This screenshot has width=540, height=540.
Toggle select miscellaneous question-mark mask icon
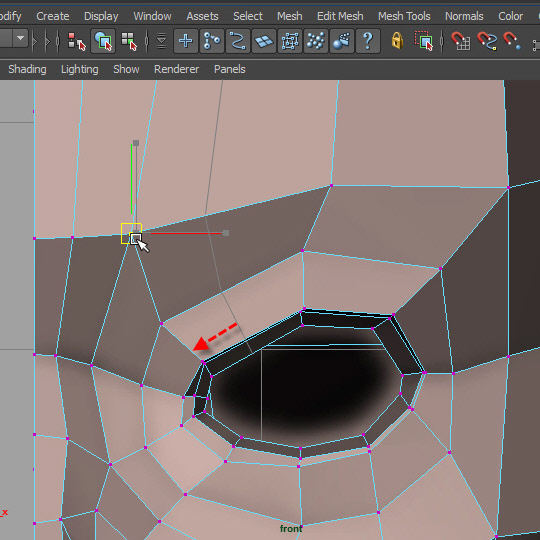pos(368,41)
